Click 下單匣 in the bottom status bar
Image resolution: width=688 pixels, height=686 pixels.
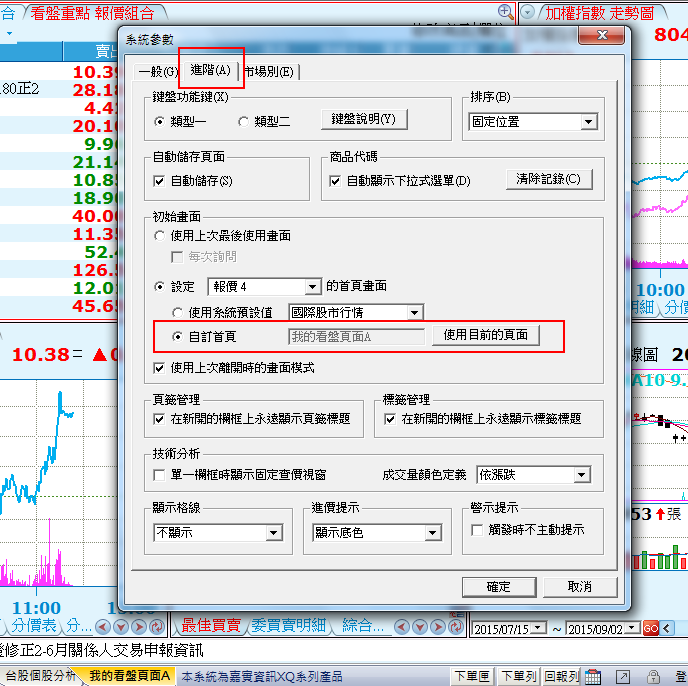tap(472, 676)
